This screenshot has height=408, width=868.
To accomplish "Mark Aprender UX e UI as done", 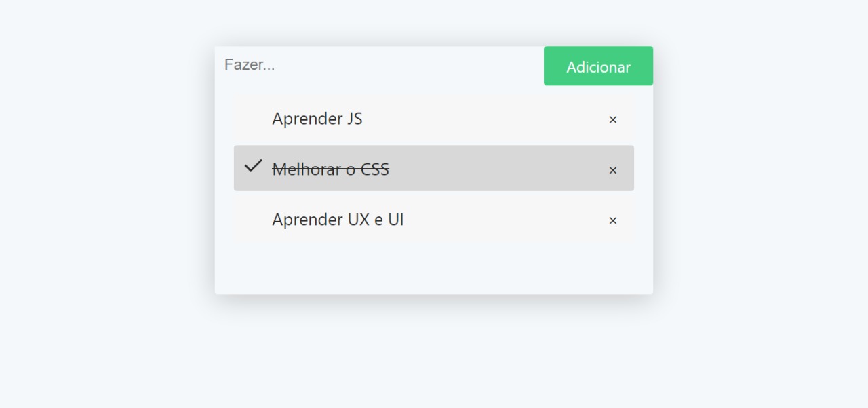I will coord(434,219).
